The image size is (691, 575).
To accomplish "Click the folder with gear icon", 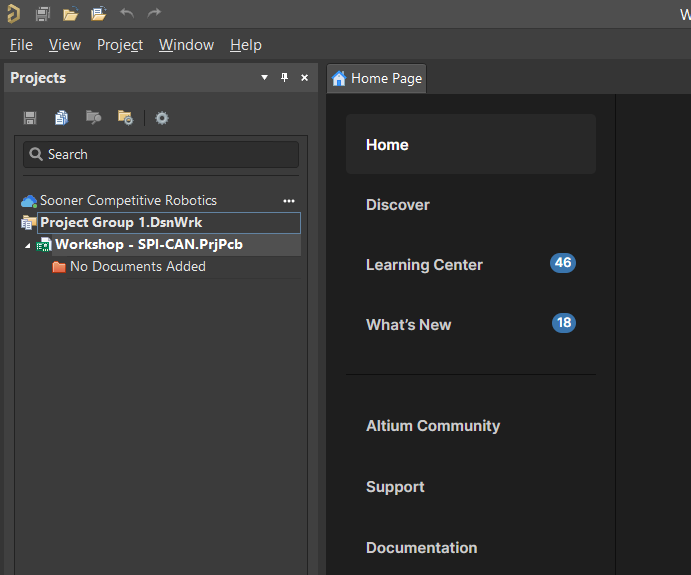I will [x=126, y=118].
